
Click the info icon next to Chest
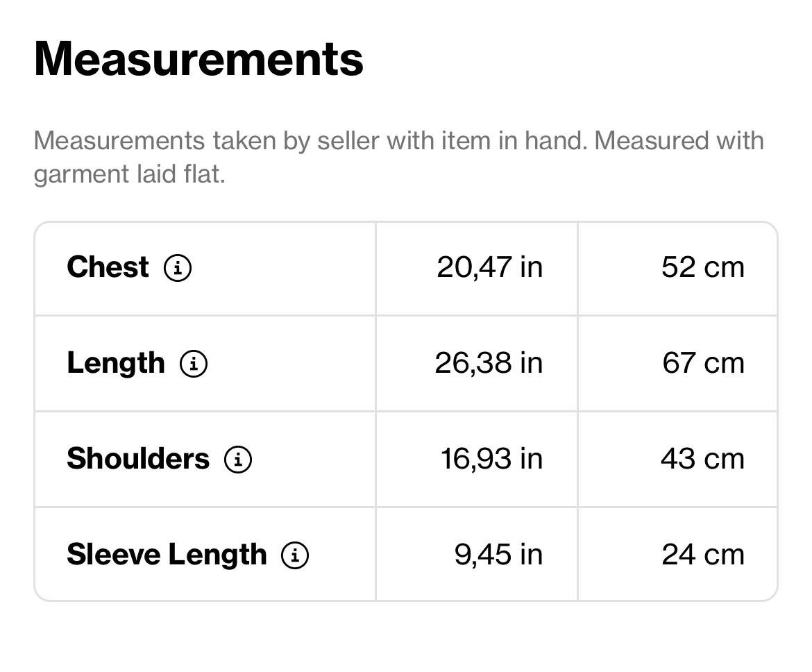tap(178, 267)
